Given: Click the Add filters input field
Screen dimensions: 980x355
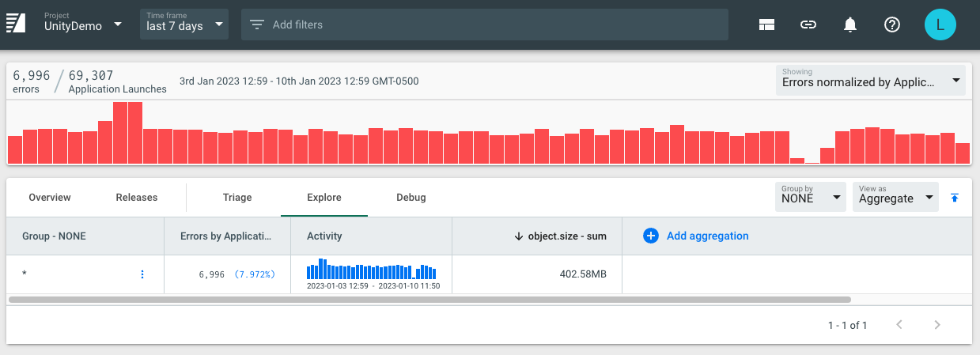Looking at the screenshot, I should coord(484,25).
